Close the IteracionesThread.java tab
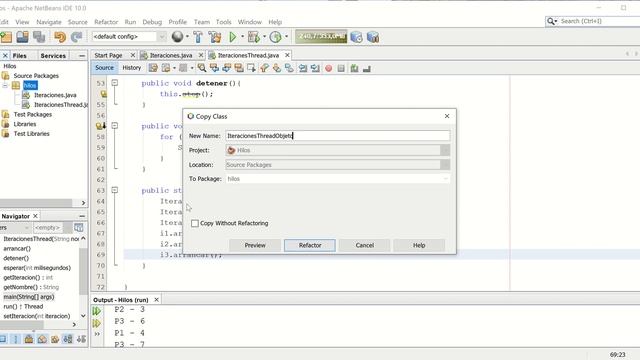640x360 pixels. click(287, 55)
